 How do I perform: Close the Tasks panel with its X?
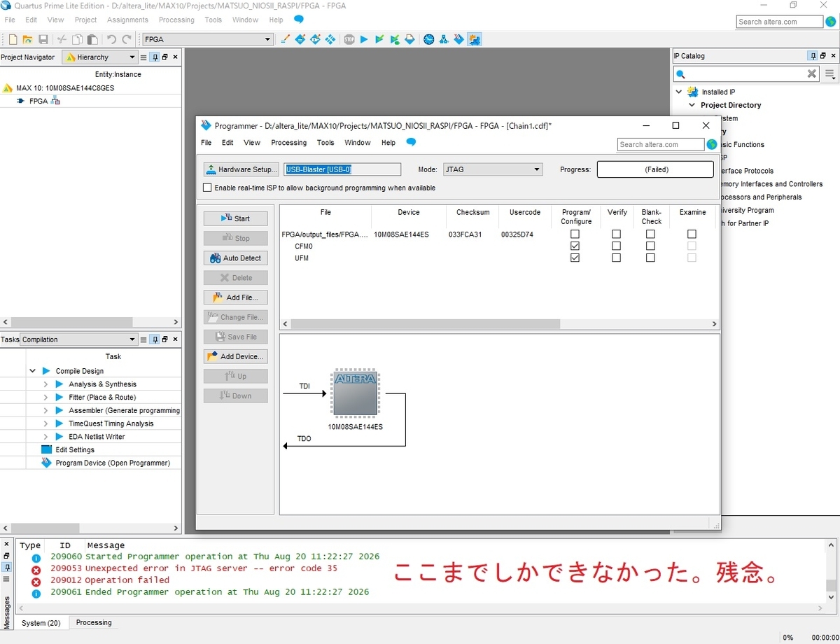tap(175, 339)
